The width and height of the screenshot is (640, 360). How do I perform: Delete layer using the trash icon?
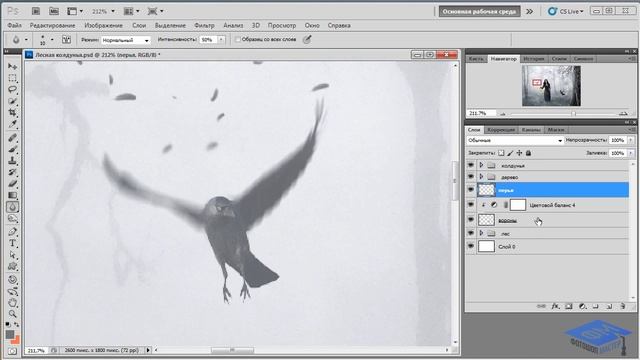pyautogui.click(x=622, y=306)
